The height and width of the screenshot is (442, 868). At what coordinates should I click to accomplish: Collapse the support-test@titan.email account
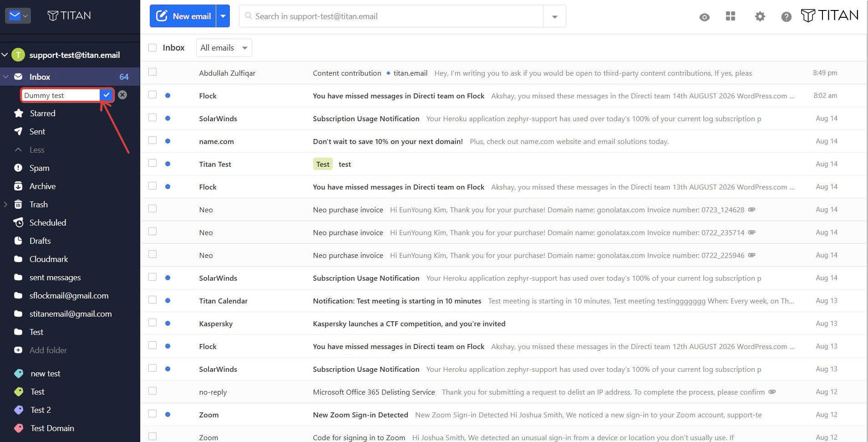(5, 55)
